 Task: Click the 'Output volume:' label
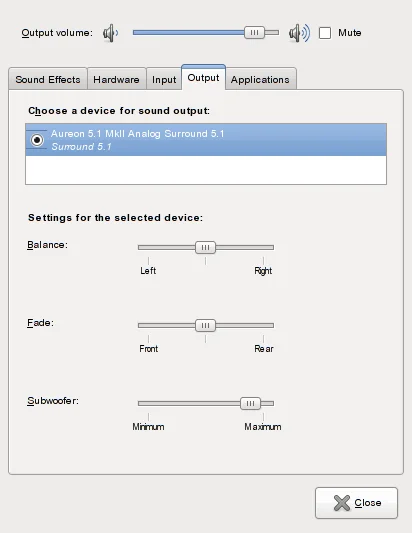[x=57, y=33]
